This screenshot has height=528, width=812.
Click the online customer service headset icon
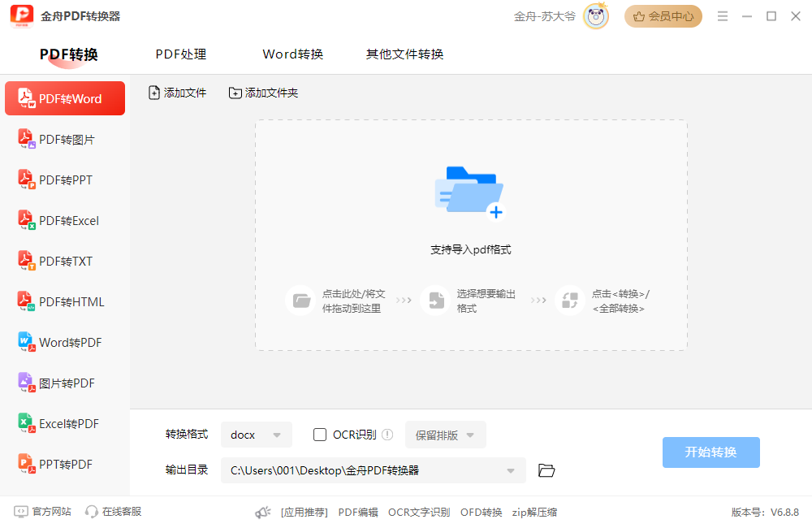92,512
